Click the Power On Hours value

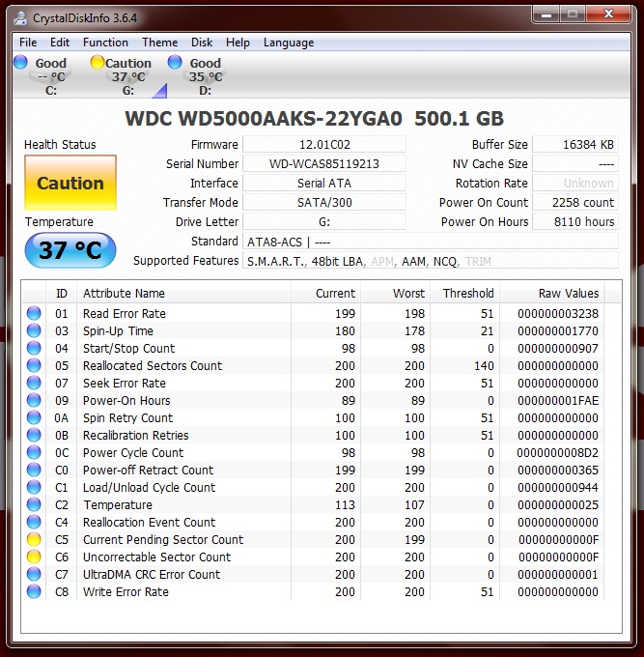(575, 221)
